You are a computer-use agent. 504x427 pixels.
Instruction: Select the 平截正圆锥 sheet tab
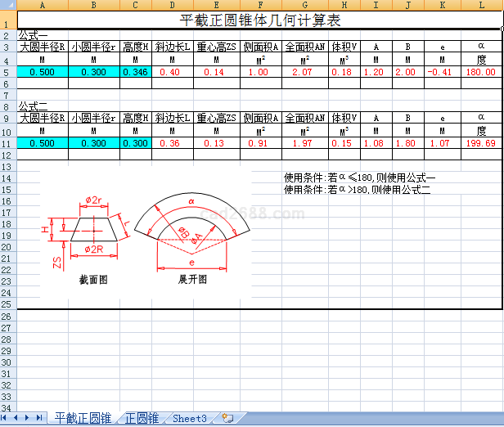point(83,418)
